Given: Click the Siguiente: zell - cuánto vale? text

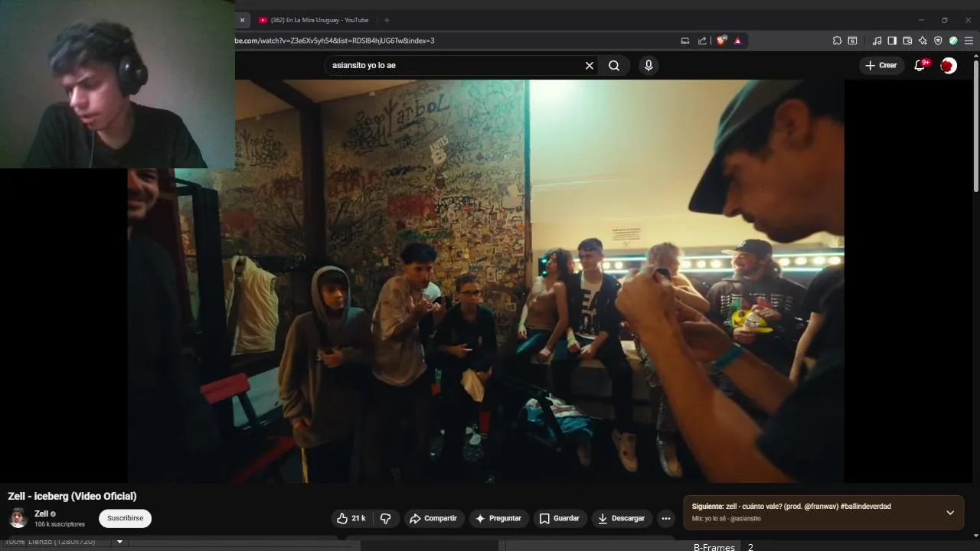Looking at the screenshot, I should tap(791, 507).
